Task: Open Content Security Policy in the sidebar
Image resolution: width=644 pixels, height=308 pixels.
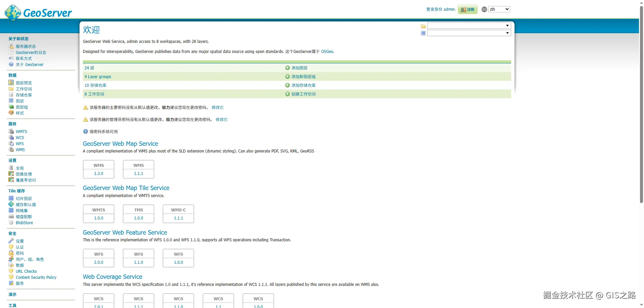Action: pyautogui.click(x=36, y=277)
